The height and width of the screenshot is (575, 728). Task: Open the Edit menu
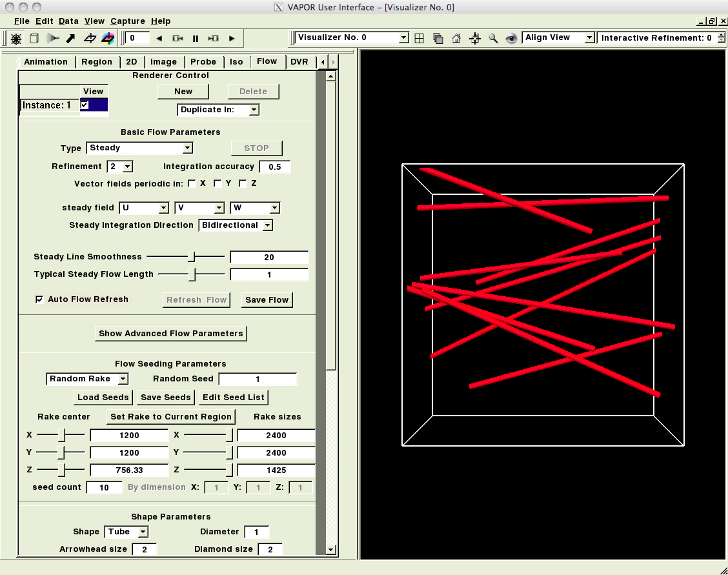click(44, 21)
